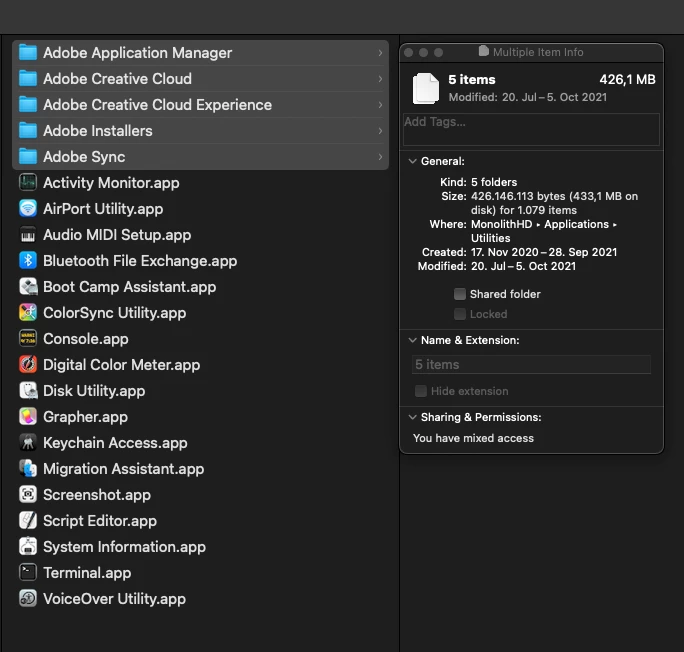Image resolution: width=684 pixels, height=652 pixels.
Task: Expand Adobe Application Manager with its chevron
Action: [380, 53]
